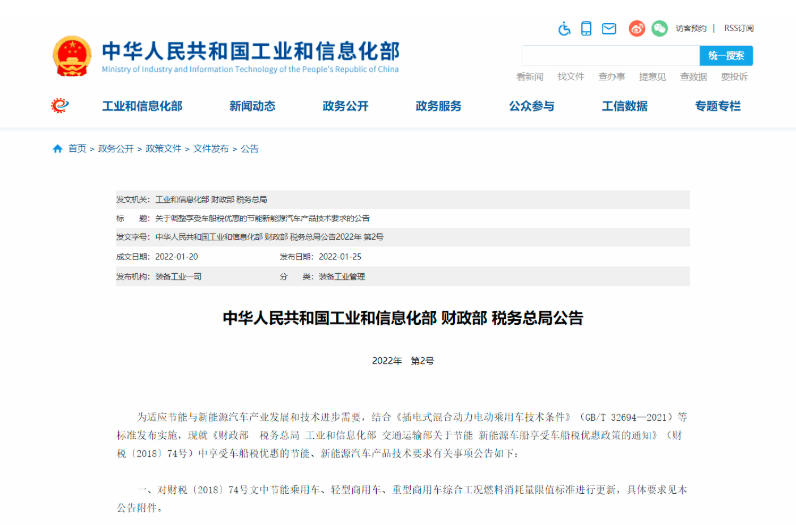Viewport: 796px width, 525px height.
Task: Click the email envelope icon
Action: coord(609,28)
